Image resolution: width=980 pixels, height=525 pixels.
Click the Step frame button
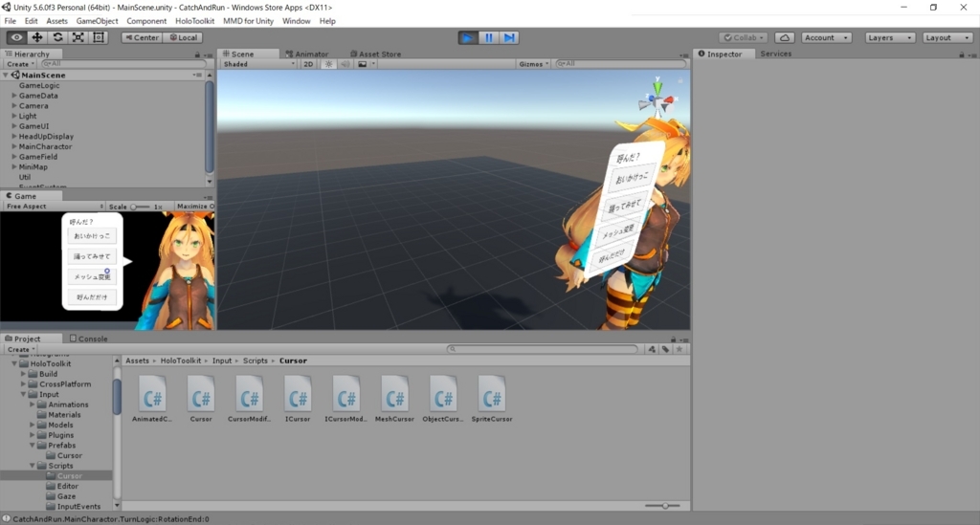pos(509,37)
